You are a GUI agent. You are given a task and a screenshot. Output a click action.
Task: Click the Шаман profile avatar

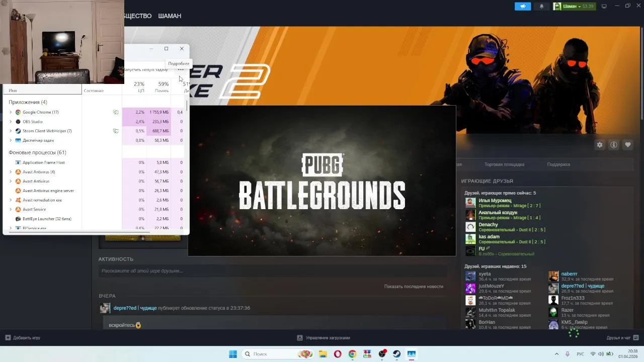(557, 7)
